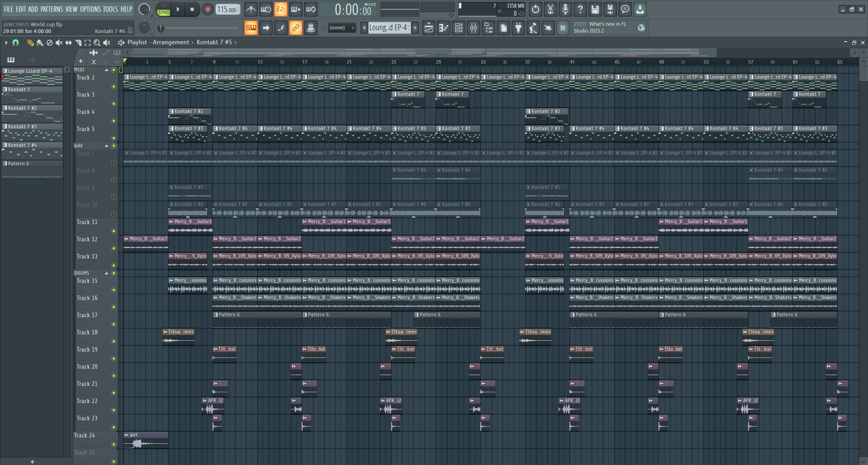Mute Track 5 with its green LED

[114, 138]
